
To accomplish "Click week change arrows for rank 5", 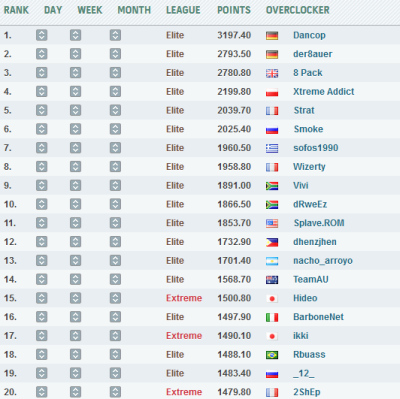I will pyautogui.click(x=76, y=110).
